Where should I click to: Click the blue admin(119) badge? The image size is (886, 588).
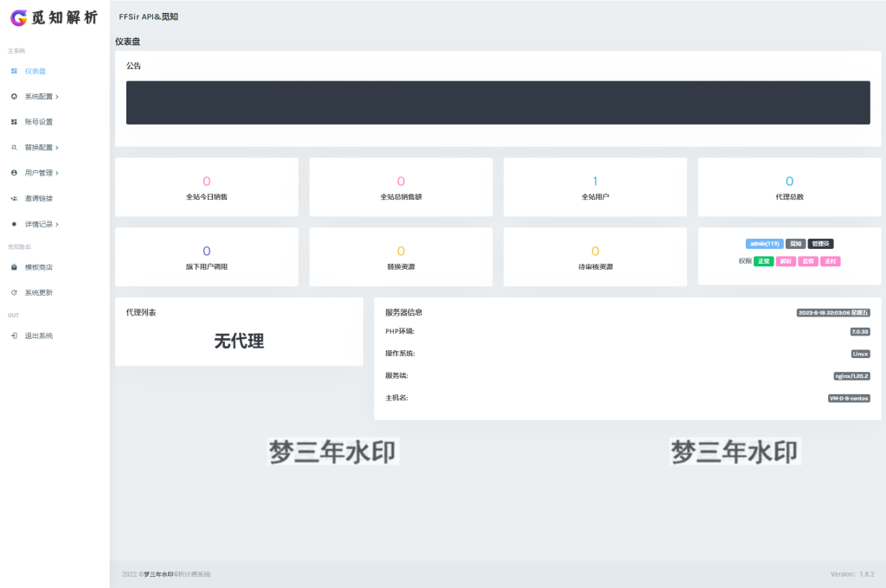point(765,244)
